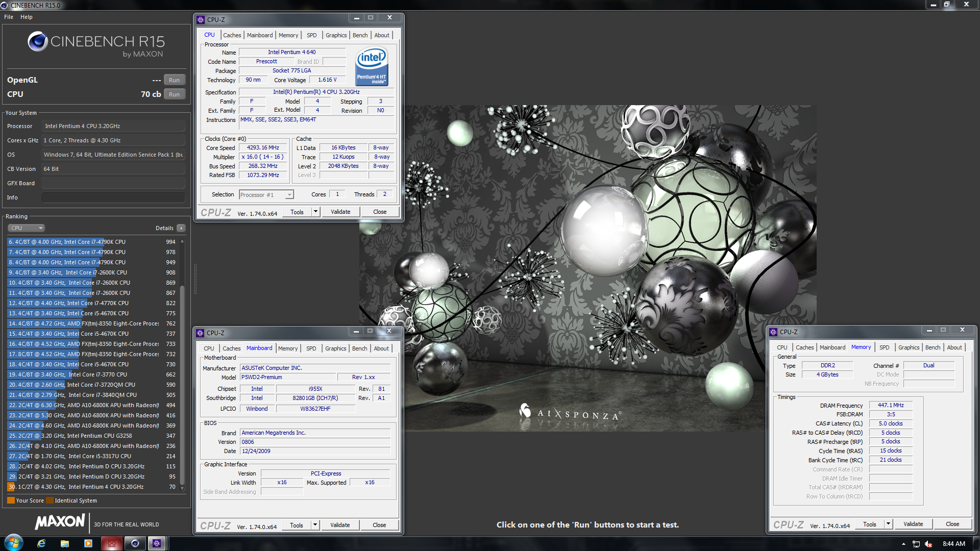Select ranking row 14 AMD FX-8350 score 762
This screenshot has width=980, height=551.
pyautogui.click(x=92, y=323)
